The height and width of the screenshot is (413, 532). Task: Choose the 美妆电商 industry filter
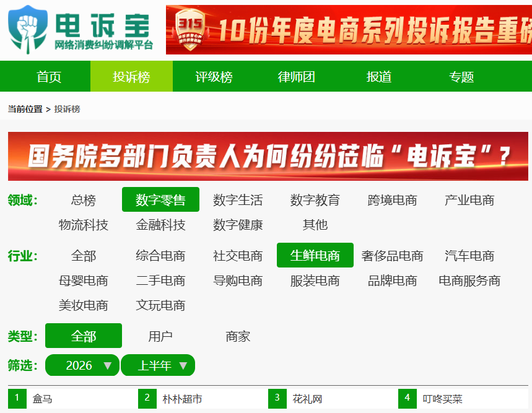click(84, 305)
